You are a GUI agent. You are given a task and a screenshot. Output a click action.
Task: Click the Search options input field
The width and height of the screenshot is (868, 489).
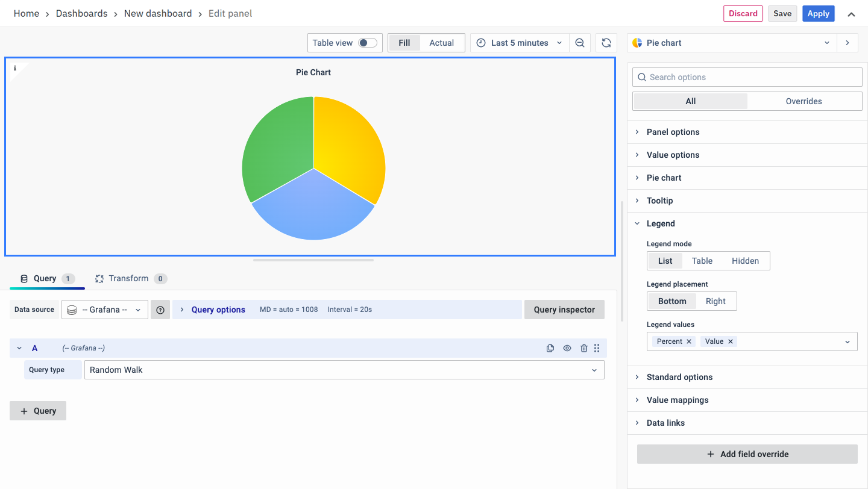747,77
